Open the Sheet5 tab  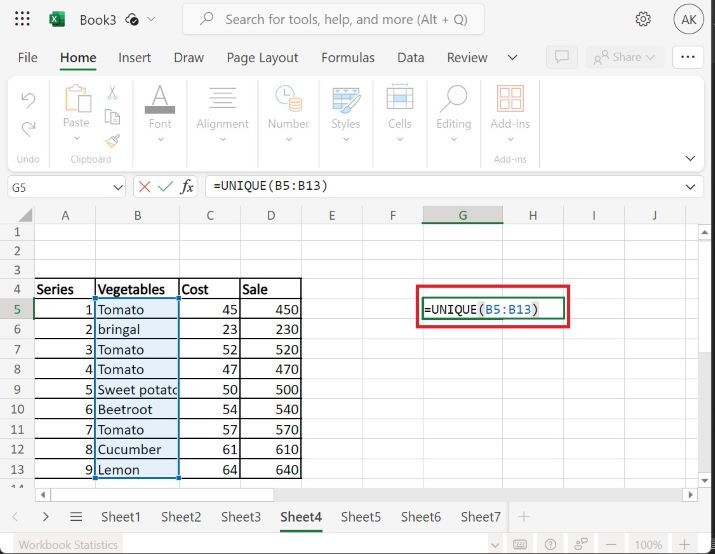(361, 517)
